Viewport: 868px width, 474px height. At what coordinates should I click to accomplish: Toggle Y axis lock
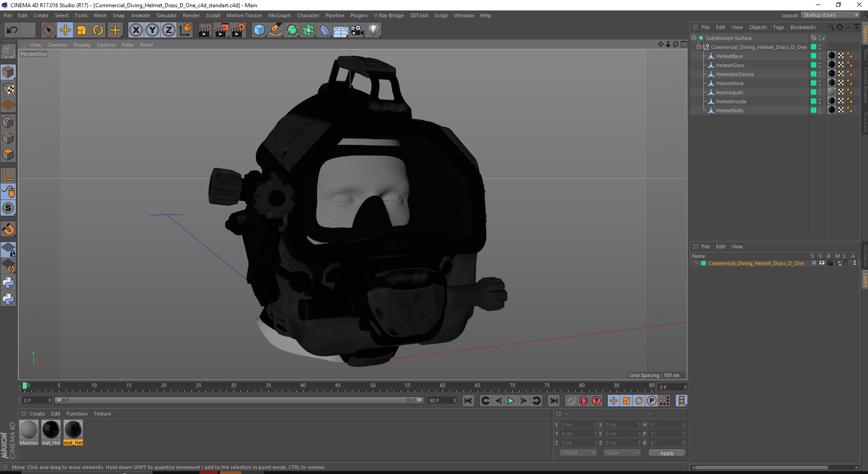[x=152, y=30]
